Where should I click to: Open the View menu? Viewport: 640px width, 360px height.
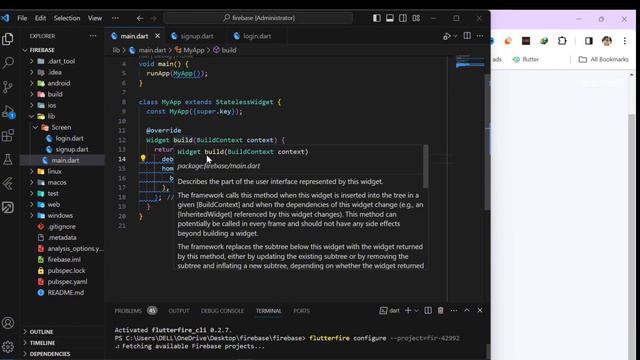[95, 18]
